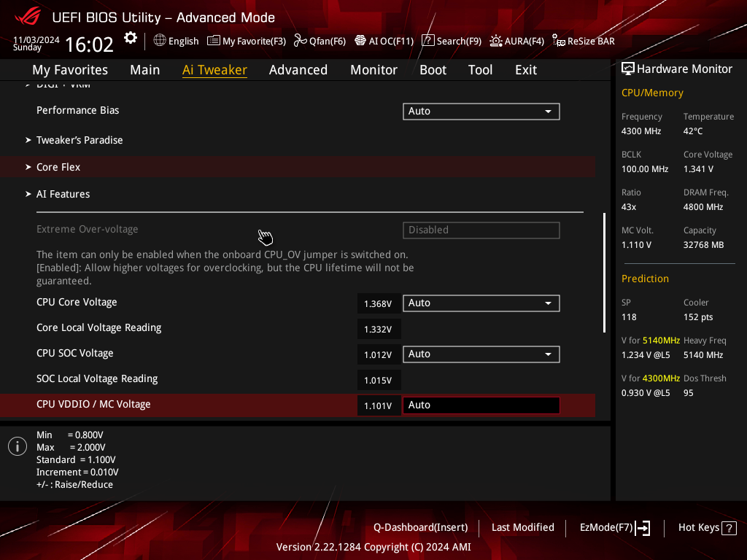Click Q-Dashboard(Insert) button
747x560 pixels.
point(421,528)
